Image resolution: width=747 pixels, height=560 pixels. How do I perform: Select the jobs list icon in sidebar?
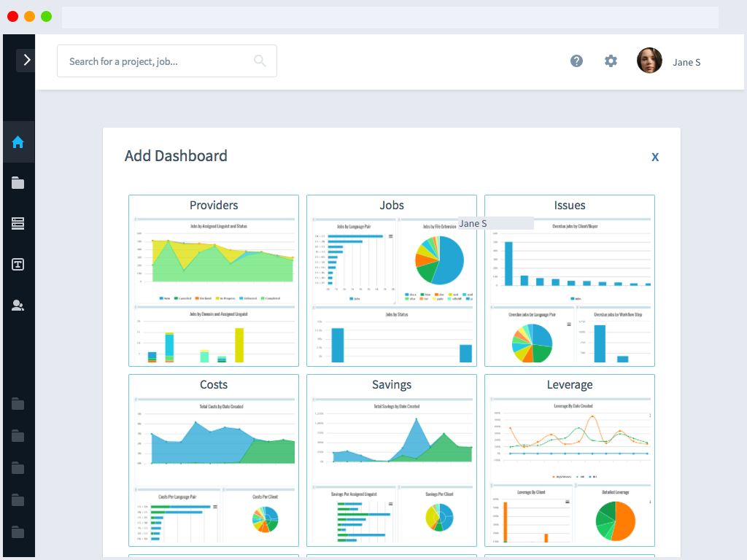coord(18,224)
